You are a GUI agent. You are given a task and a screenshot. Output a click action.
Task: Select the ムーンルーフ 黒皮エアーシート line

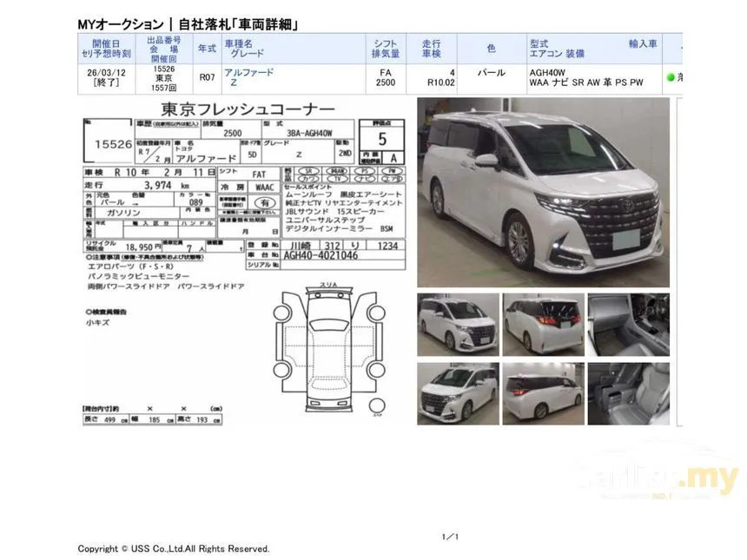(343, 194)
